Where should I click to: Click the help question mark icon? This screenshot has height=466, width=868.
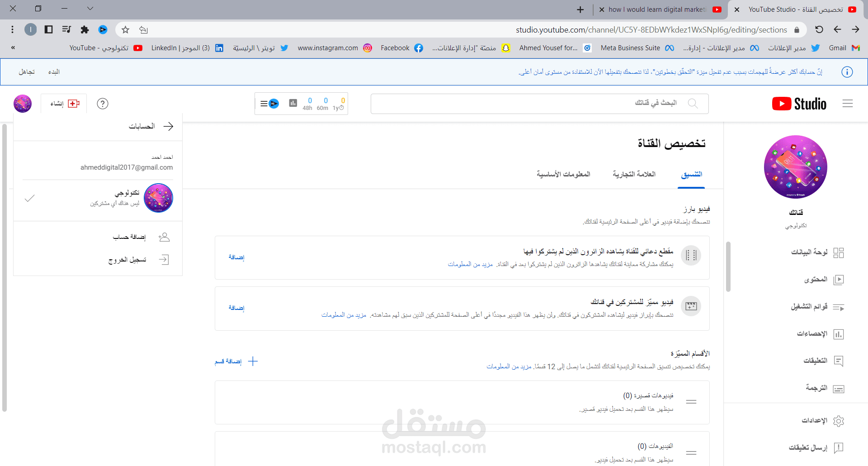(103, 104)
